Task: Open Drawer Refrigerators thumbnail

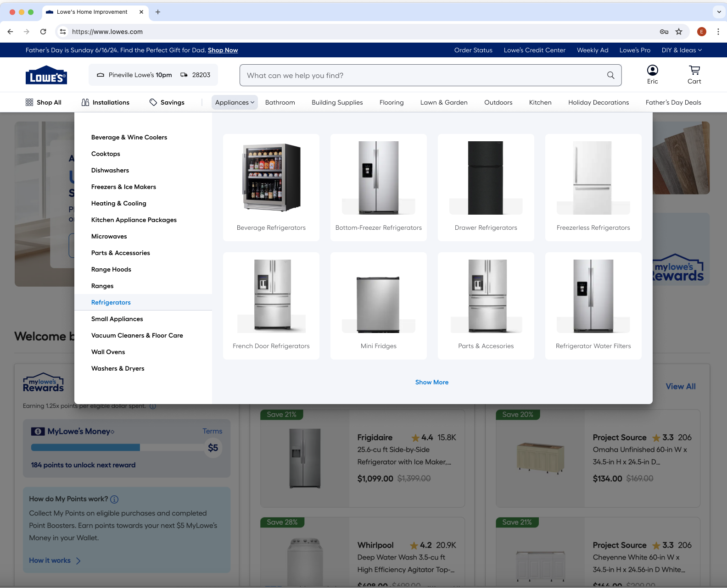Action: tap(486, 188)
